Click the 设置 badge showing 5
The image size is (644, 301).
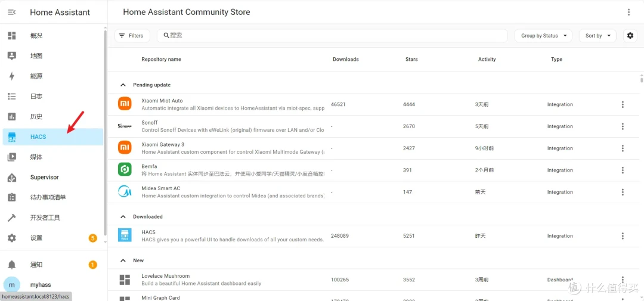(93, 238)
